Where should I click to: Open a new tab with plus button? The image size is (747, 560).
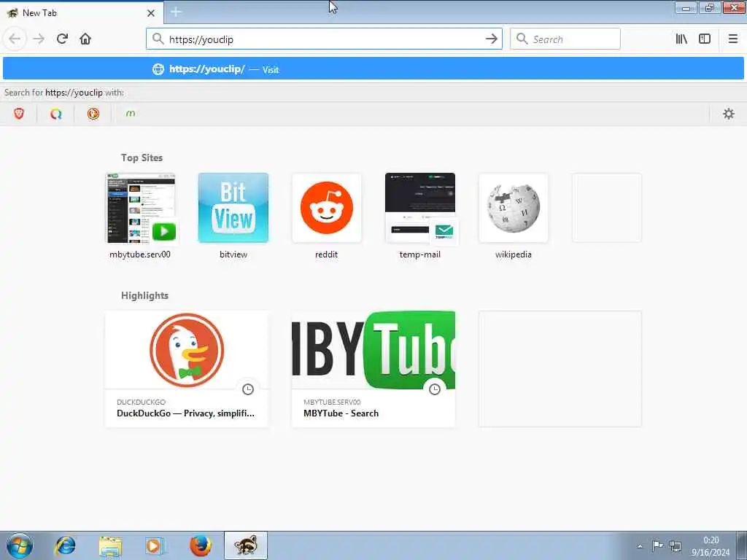(x=176, y=12)
